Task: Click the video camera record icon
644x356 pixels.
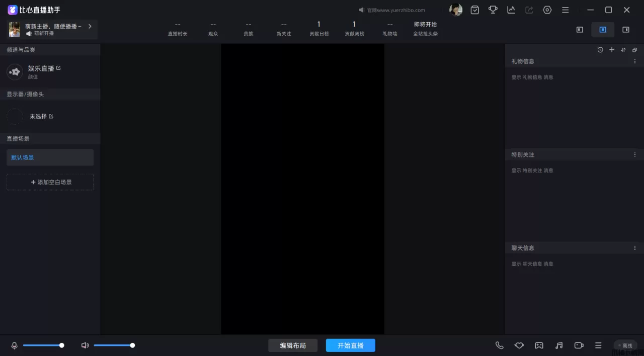Action: 579,345
